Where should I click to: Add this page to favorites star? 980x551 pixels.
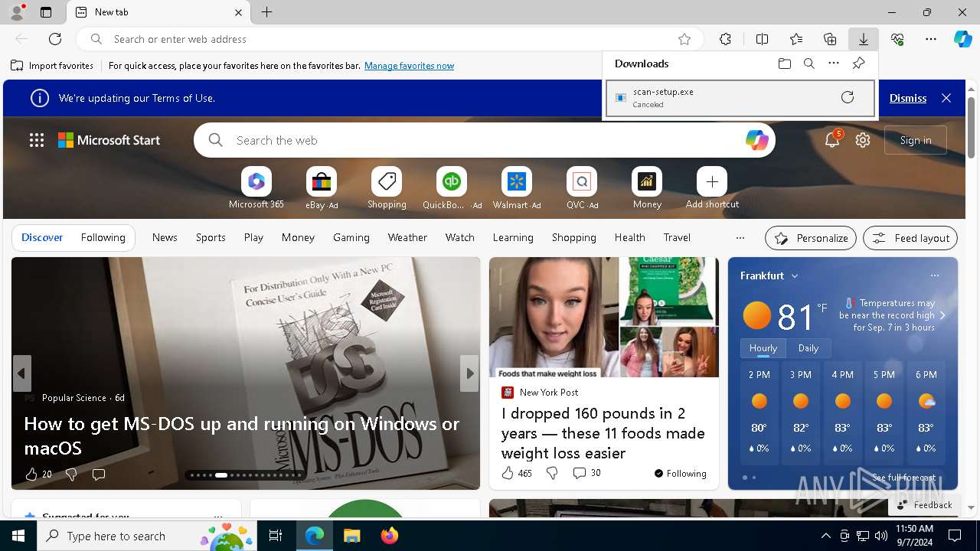pos(684,39)
